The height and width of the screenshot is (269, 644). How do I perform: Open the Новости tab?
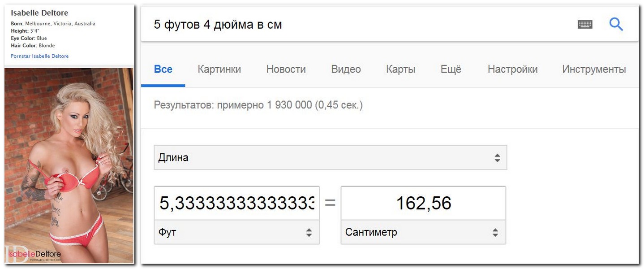coord(286,69)
